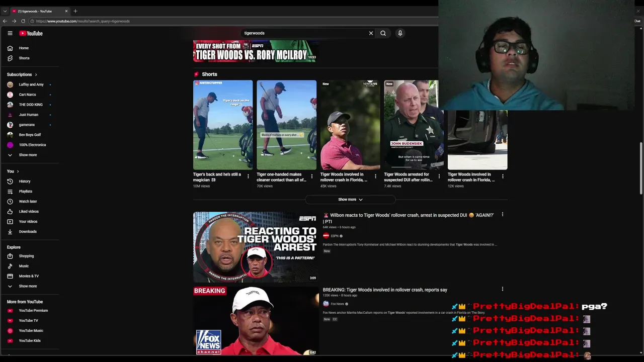
Task: Open 'BREAKING: Tiger Woods involved in rollover crash' title
Action: (x=385, y=290)
